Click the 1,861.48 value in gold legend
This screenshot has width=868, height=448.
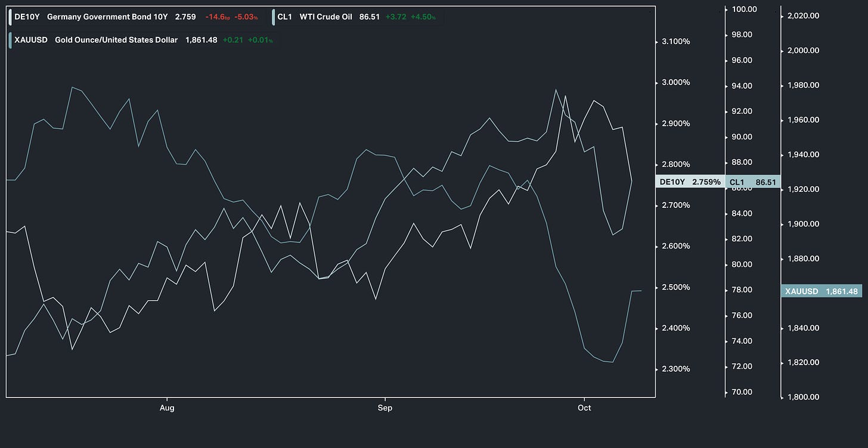click(200, 40)
